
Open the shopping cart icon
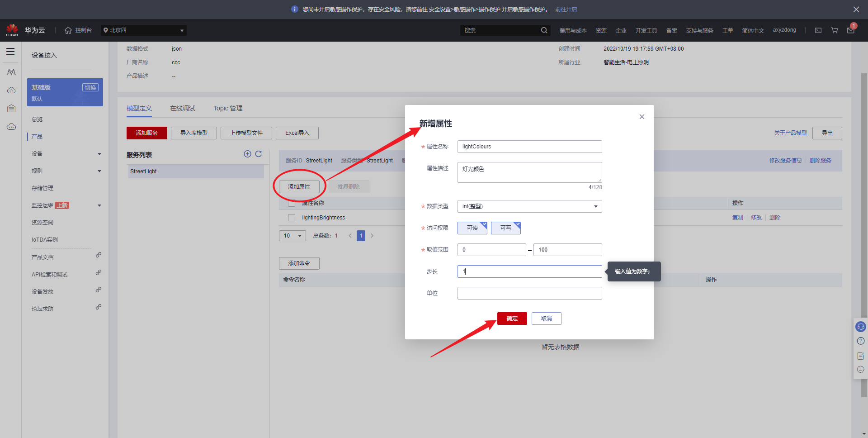tap(835, 30)
